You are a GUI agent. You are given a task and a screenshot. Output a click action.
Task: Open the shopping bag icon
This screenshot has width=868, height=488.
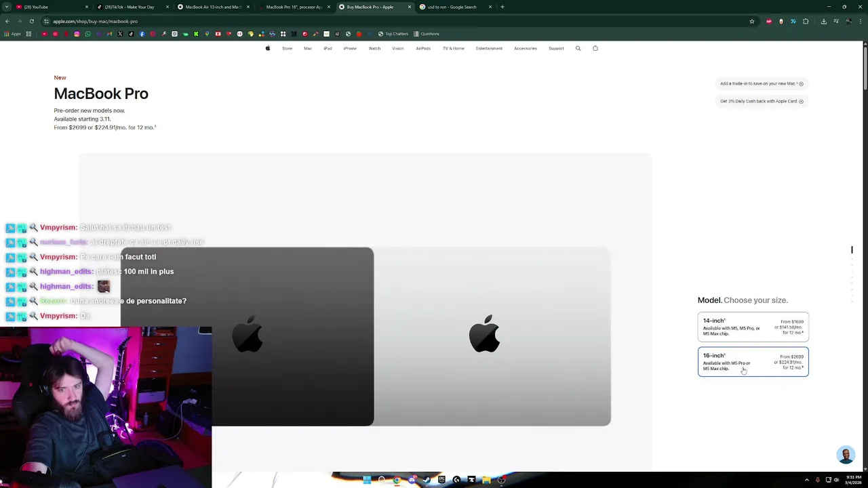(595, 48)
